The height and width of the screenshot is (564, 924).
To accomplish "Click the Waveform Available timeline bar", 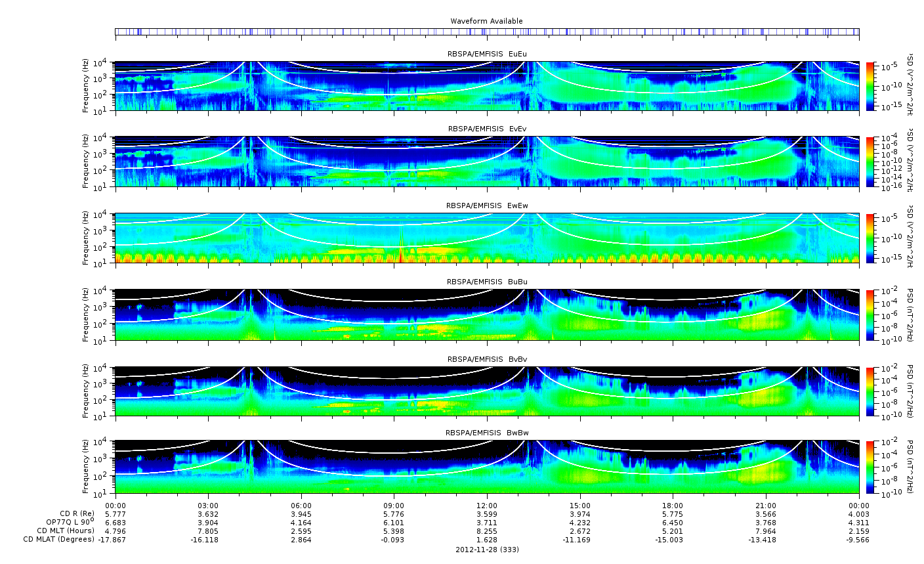I will 487,32.
